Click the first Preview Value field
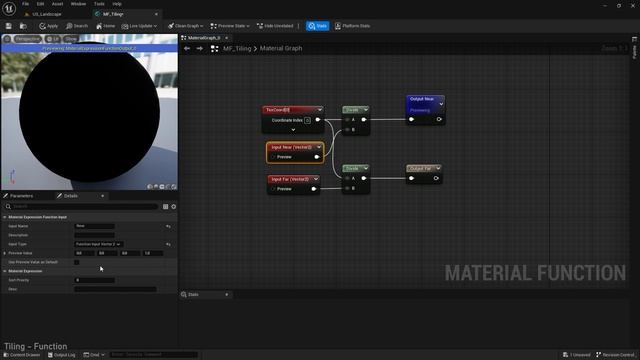Screen dimensions: 640x360 click(84, 253)
